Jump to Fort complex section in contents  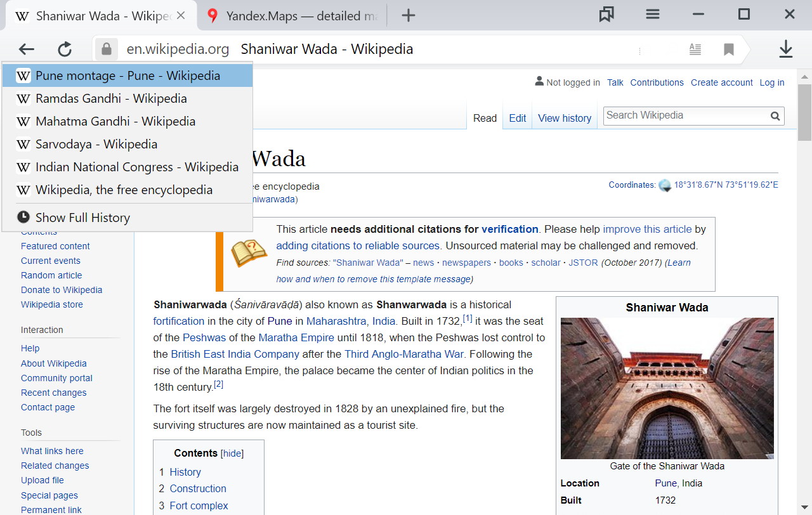pyautogui.click(x=199, y=505)
